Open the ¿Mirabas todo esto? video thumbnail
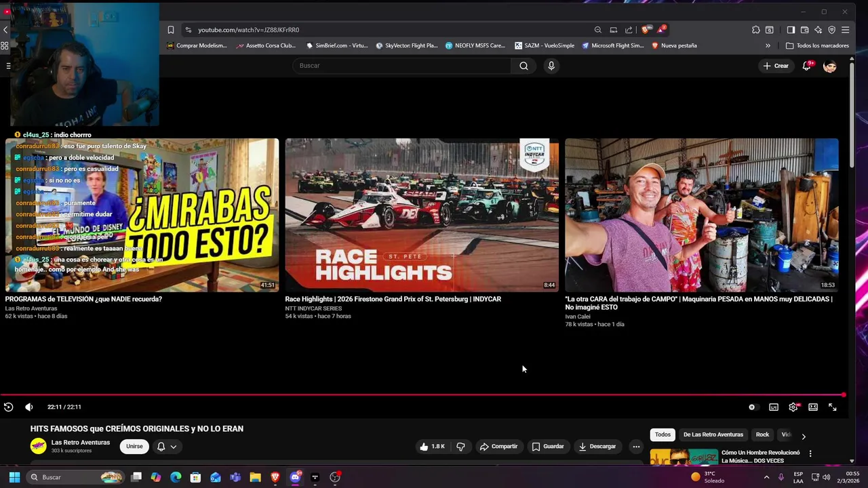This screenshot has height=488, width=868. (x=142, y=215)
